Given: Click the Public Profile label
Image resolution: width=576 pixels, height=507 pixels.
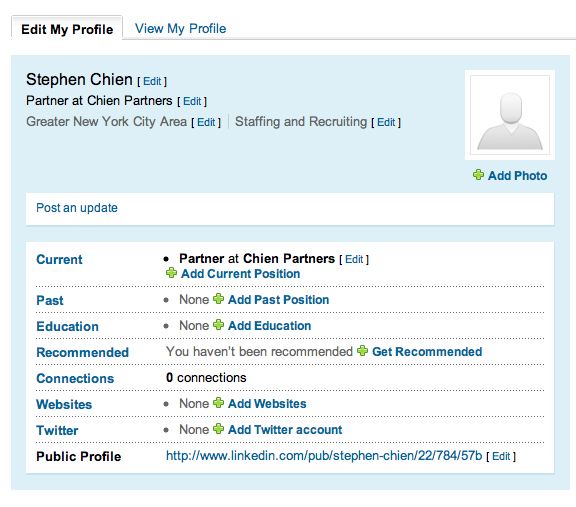Looking at the screenshot, I should (79, 457).
